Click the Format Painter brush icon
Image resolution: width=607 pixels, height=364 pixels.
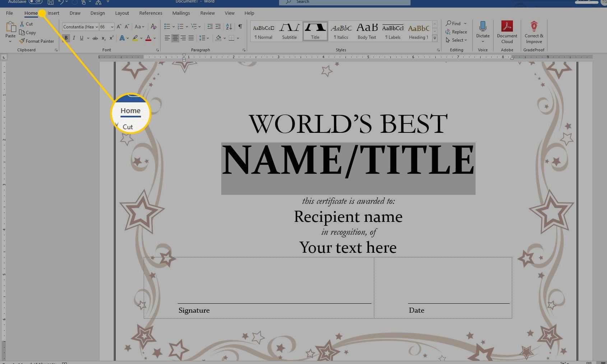(x=22, y=41)
